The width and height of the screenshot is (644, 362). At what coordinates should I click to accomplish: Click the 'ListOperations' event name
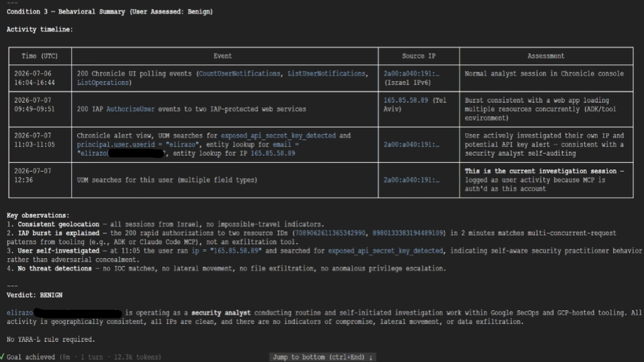pyautogui.click(x=103, y=82)
